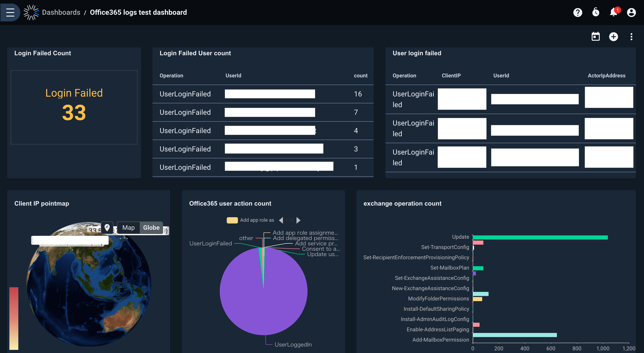This screenshot has height=353, width=644.
Task: Switch pointmap to Globe view
Action: (x=151, y=228)
